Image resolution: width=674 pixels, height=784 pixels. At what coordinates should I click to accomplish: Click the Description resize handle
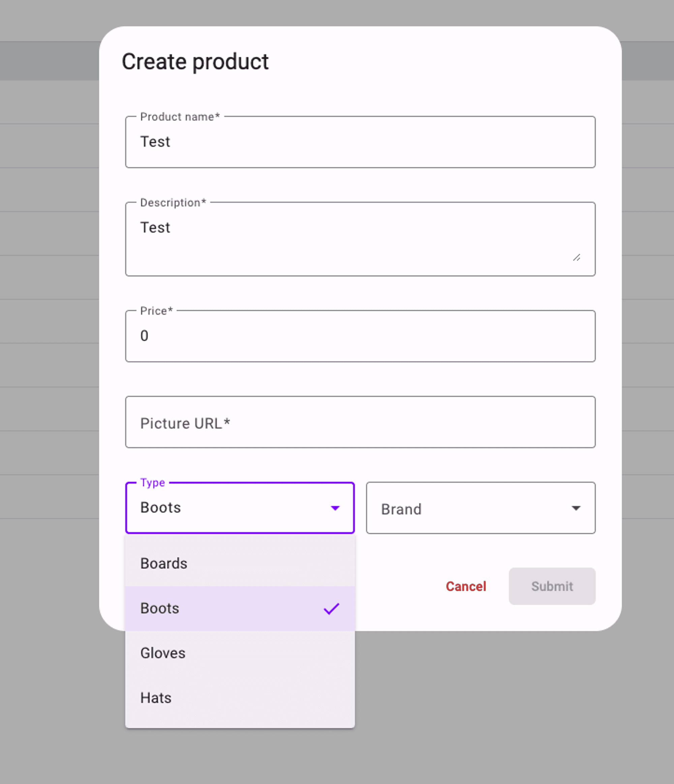point(576,258)
